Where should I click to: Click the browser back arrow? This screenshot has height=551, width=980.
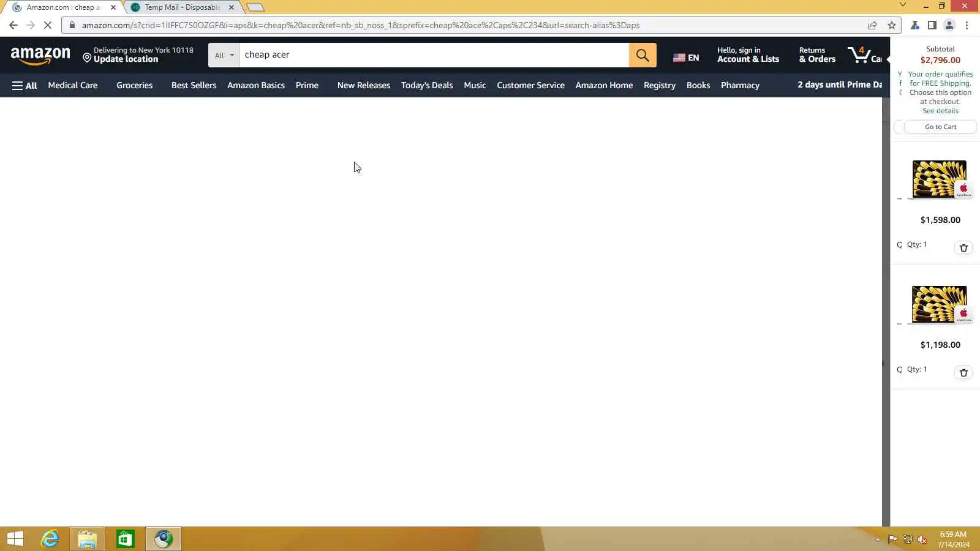pyautogui.click(x=13, y=25)
